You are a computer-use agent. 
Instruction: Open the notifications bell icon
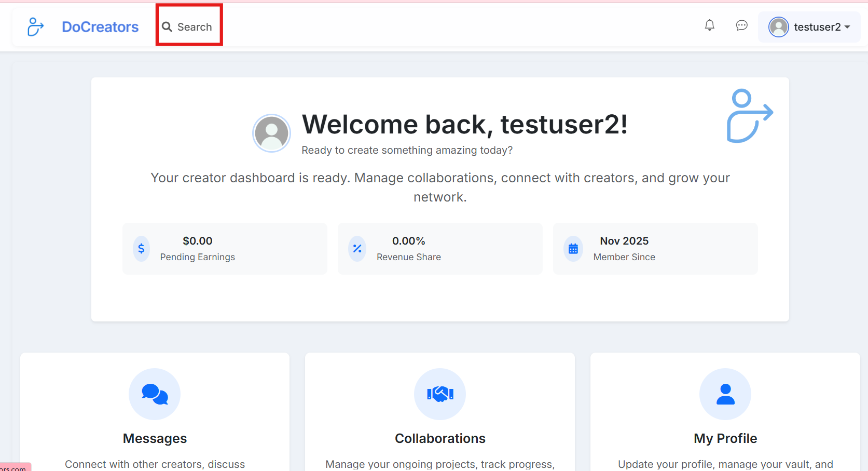(x=709, y=25)
